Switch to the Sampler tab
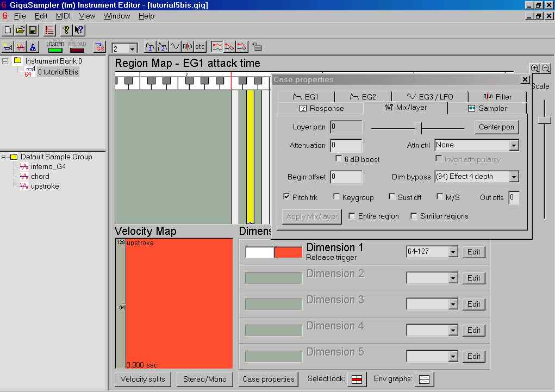 (487, 108)
